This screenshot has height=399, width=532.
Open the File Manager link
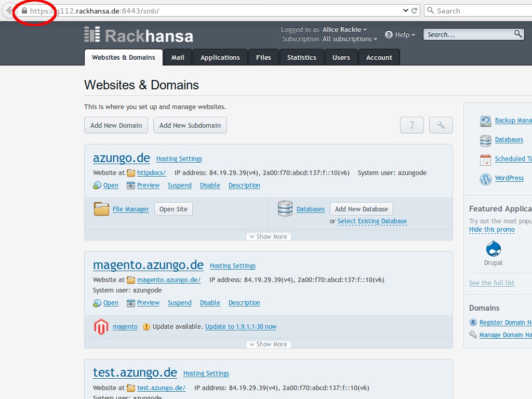[130, 209]
